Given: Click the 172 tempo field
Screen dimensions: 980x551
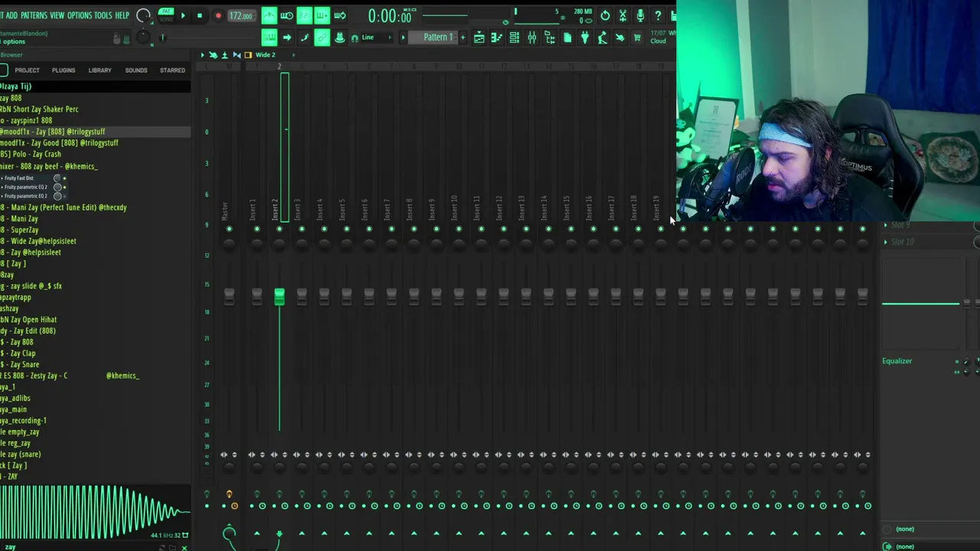Looking at the screenshot, I should click(x=240, y=15).
